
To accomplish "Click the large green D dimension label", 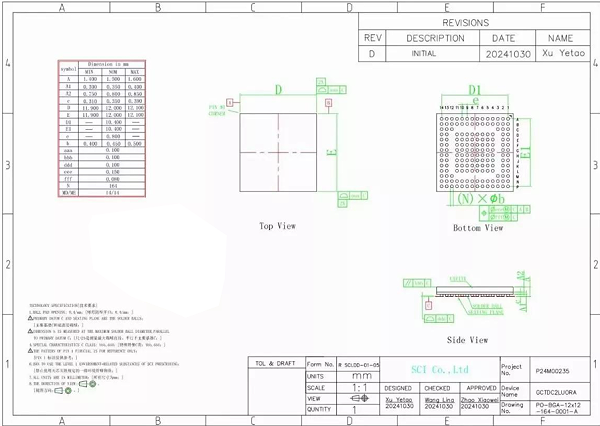I will coord(279,90).
